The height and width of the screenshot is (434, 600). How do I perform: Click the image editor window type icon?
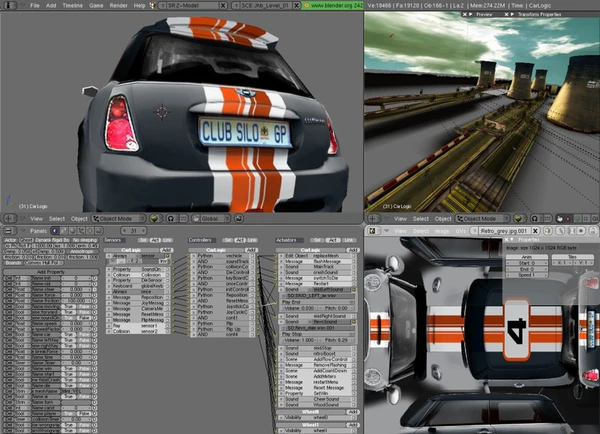click(x=371, y=229)
